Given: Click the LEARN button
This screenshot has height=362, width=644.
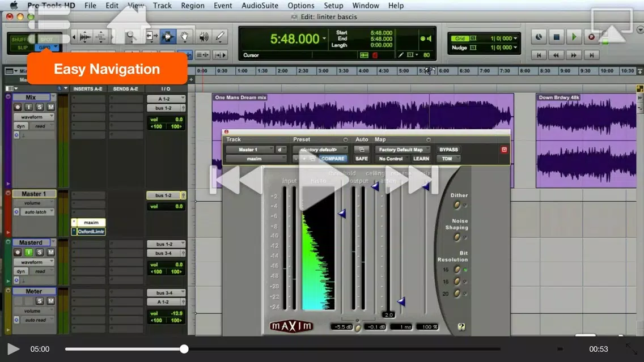Looking at the screenshot, I should point(421,159).
